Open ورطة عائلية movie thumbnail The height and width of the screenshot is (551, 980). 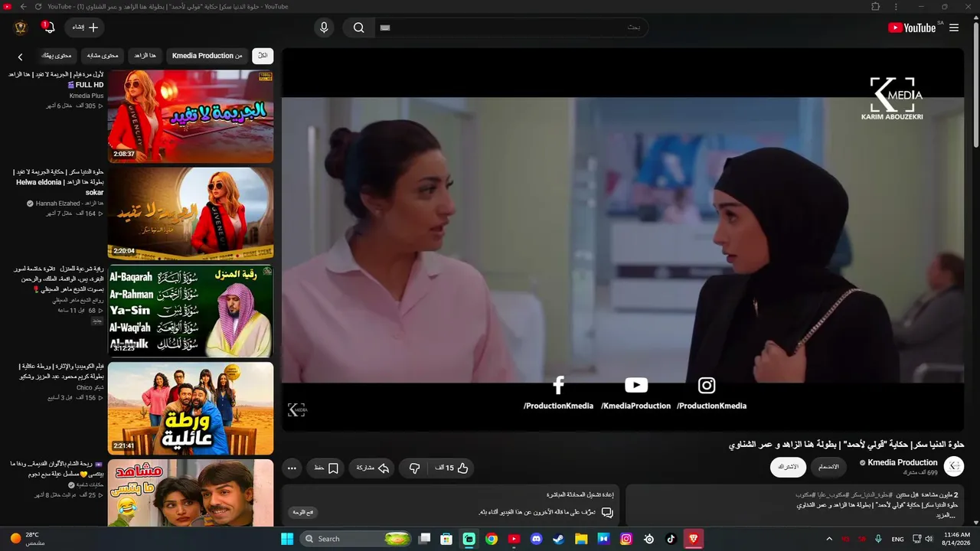pos(191,408)
